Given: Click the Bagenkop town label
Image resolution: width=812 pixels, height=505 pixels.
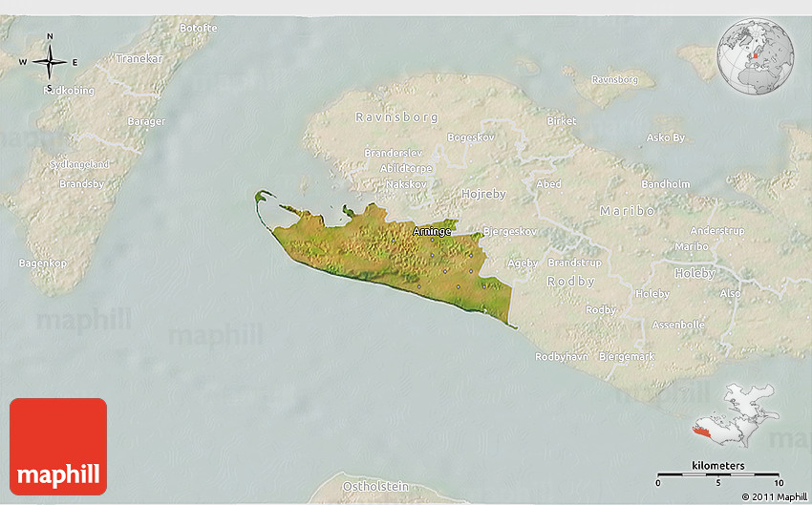Looking at the screenshot, I should point(42,263).
